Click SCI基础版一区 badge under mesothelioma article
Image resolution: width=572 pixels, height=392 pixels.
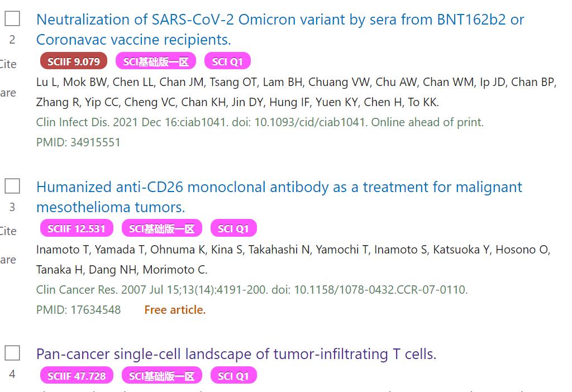[161, 228]
